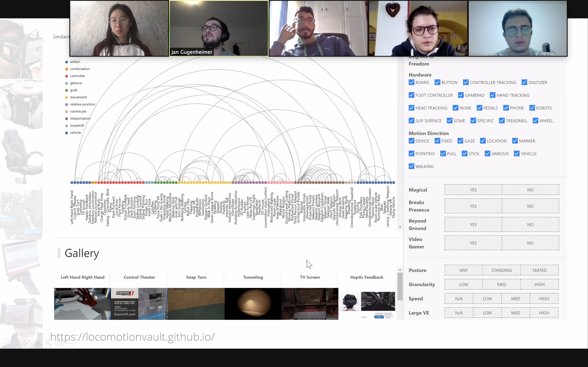Screen dimensions: 588x367
Task: Click the Tunneling gallery image
Action: pyautogui.click(x=253, y=303)
